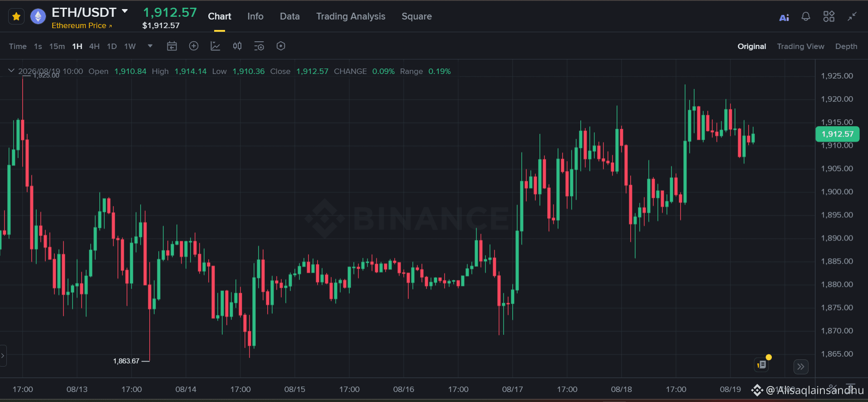Viewport: 868px width, 402px height.
Task: Switch to Trading View chart
Action: coord(800,46)
